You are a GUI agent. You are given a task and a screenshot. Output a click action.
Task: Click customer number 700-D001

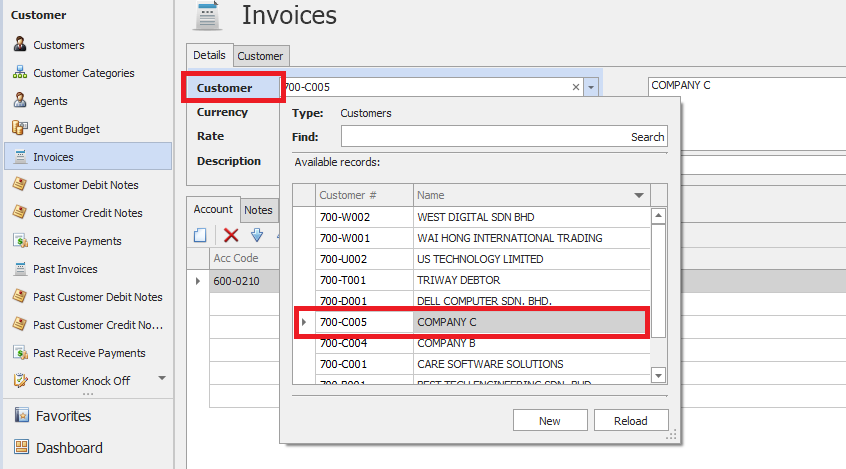pyautogui.click(x=343, y=300)
